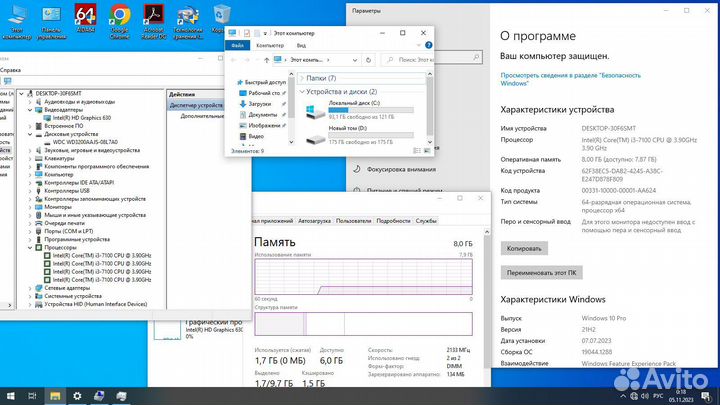Open the Control Panel desktop icon

(x=51, y=21)
